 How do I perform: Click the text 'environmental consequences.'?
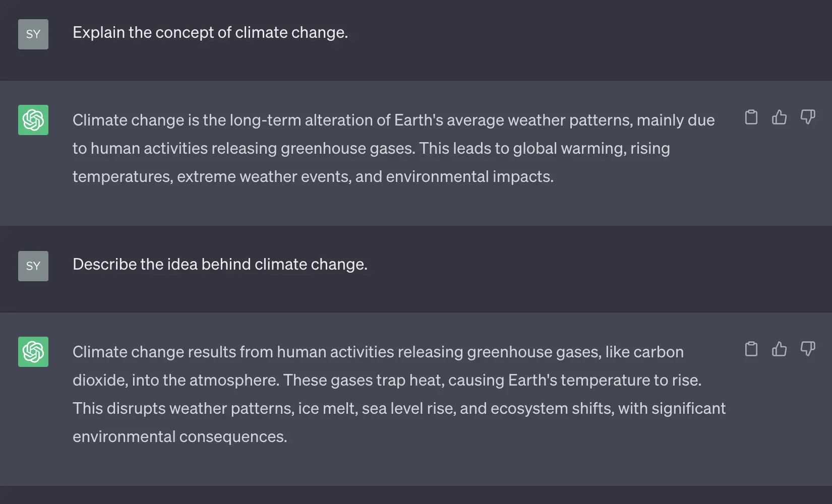point(180,436)
